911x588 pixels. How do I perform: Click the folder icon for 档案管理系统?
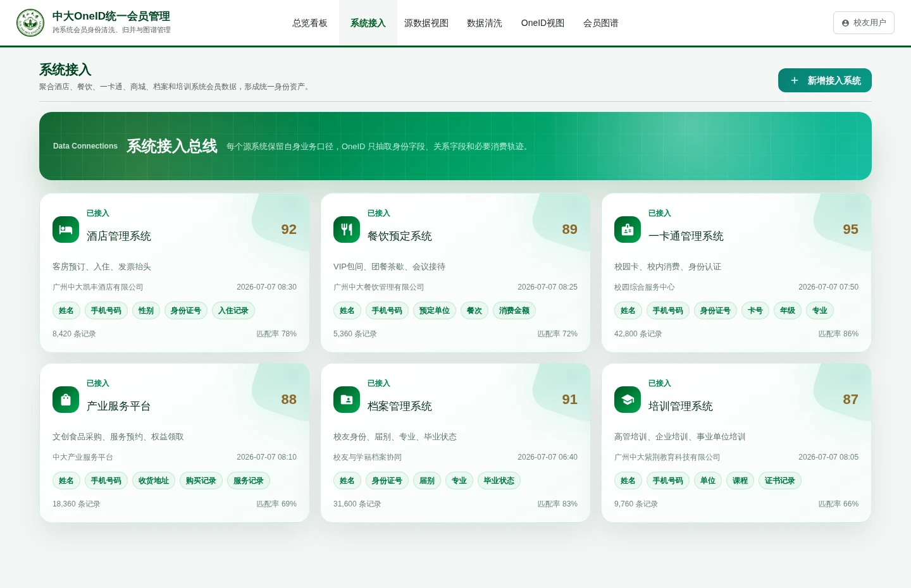(x=347, y=400)
